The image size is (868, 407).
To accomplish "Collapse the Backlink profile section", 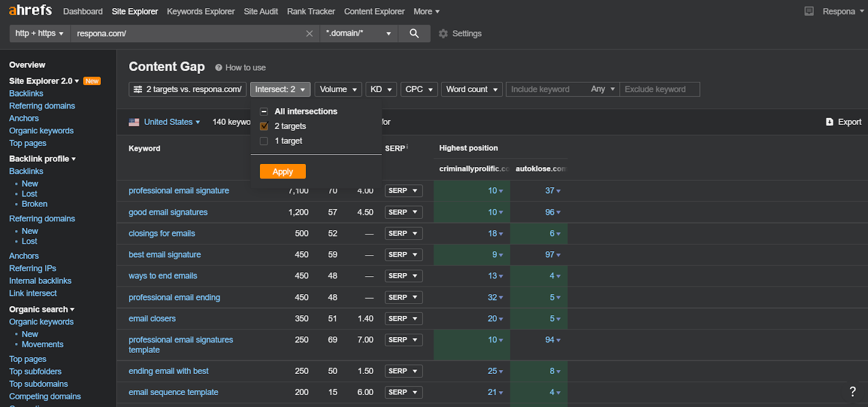I will (42, 159).
